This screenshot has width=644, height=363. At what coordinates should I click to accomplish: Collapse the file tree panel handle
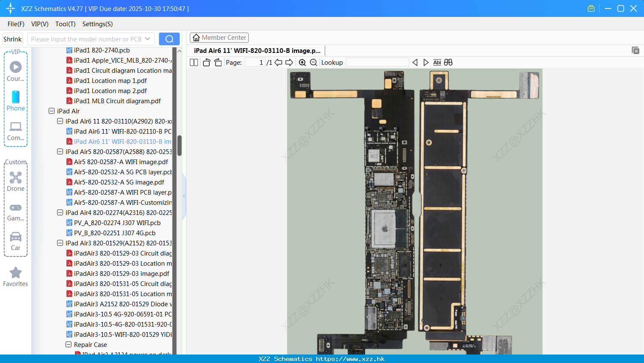point(184,196)
